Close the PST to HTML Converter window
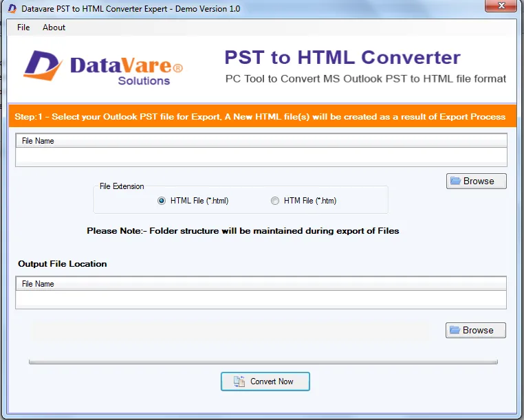This screenshot has height=420, width=524. coord(501,5)
